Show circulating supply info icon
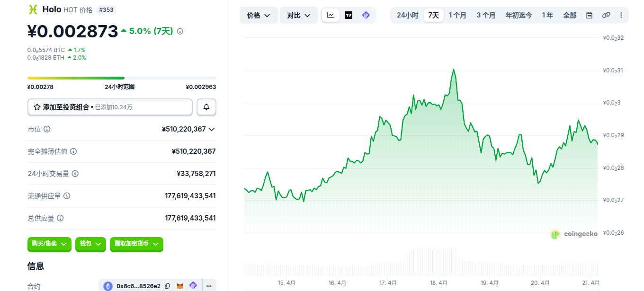This screenshot has width=644, height=291. point(67,196)
